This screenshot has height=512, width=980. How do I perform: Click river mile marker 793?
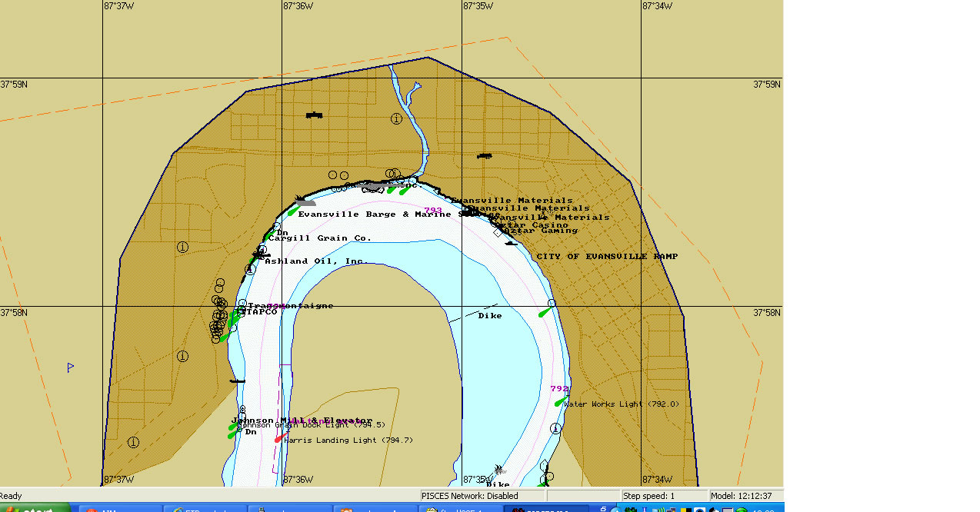[433, 211]
